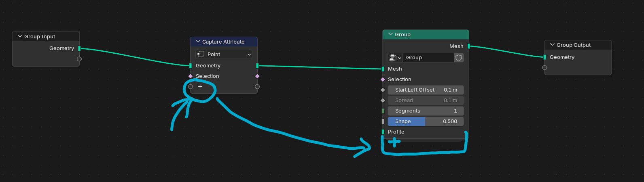Screen dimensions: 644x182
Task: Click the fake user shield icon on Group node
Action: 459,58
